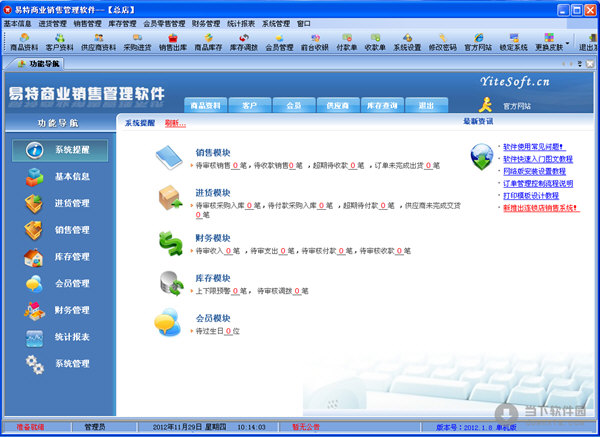Screen dimensions: 600x437
Task: Open the 订单管理控制流程说明 link
Action: point(538,184)
